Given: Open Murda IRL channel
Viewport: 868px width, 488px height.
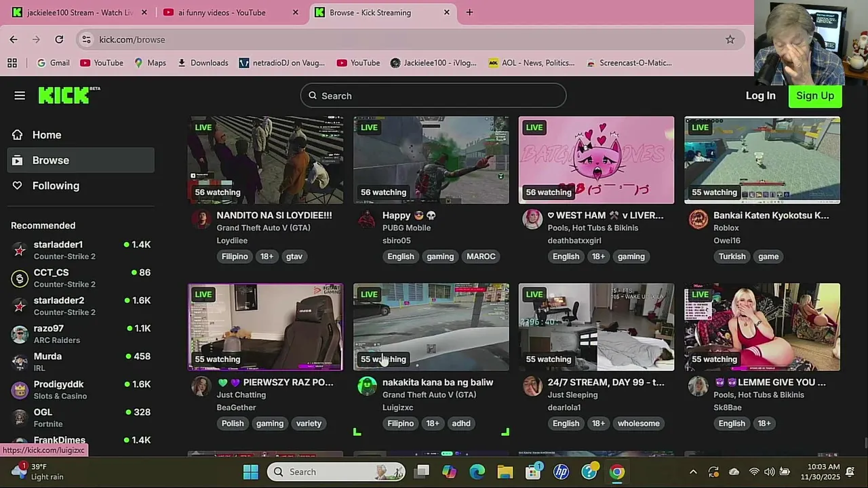Looking at the screenshot, I should click(81, 361).
